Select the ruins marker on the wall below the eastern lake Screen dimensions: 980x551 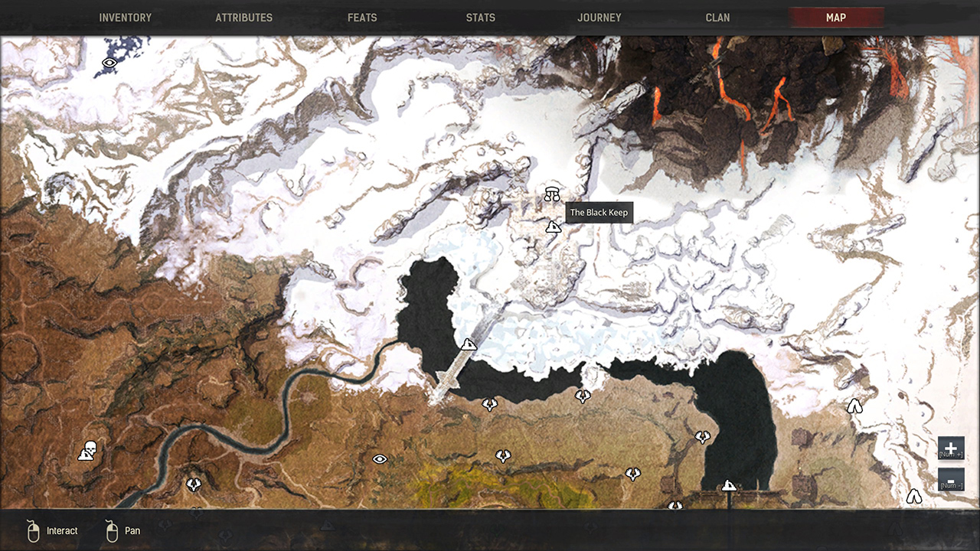(x=728, y=485)
